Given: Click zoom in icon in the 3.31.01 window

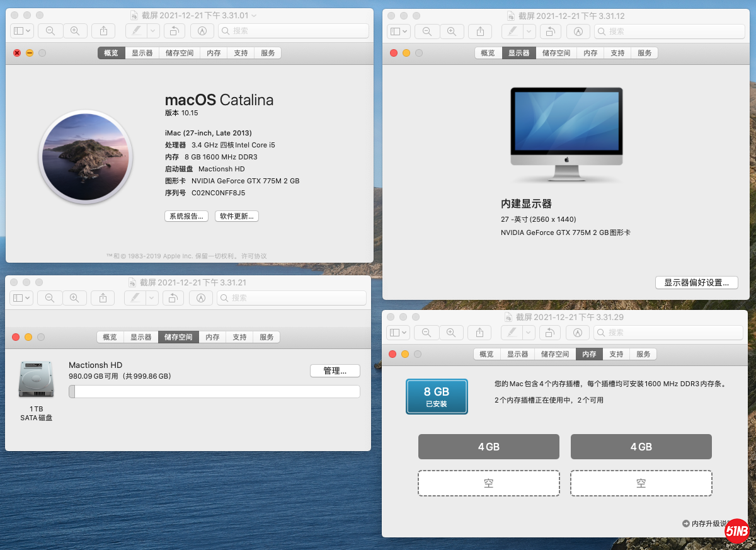Looking at the screenshot, I should tap(75, 31).
